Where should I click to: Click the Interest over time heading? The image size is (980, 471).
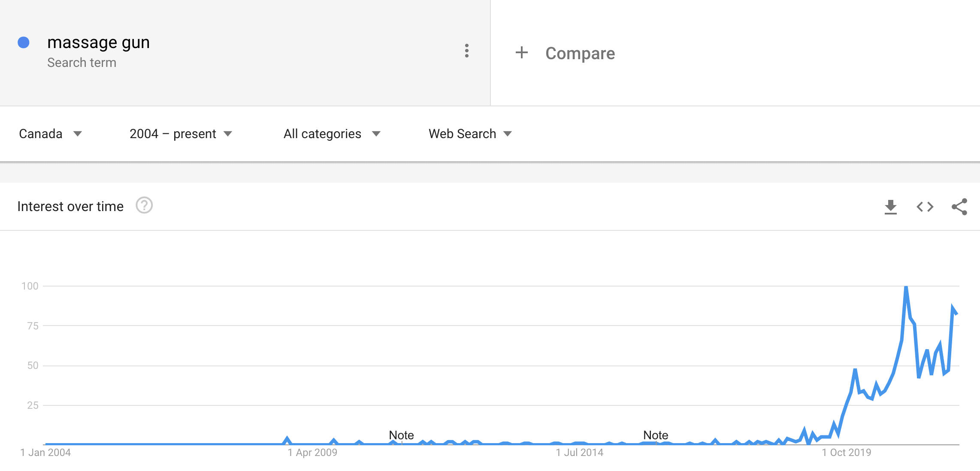70,206
